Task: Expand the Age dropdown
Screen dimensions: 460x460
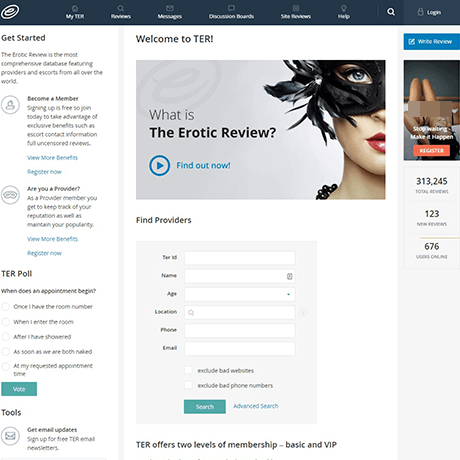Action: [240, 294]
